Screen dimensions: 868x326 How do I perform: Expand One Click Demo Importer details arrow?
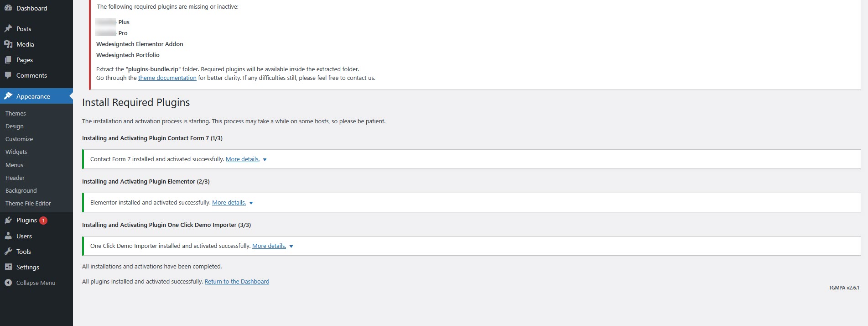[x=291, y=247]
